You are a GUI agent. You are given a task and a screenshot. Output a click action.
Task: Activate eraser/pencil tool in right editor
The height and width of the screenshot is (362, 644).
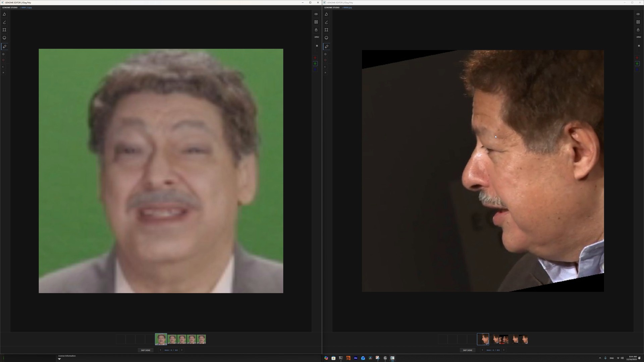pos(326,47)
